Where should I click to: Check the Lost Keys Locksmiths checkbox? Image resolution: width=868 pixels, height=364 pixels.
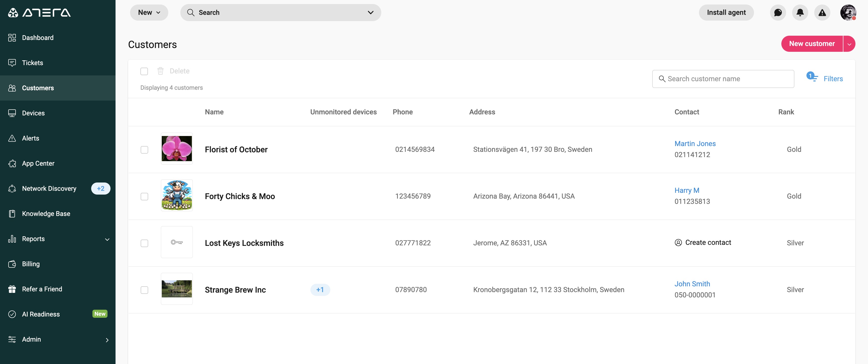144,243
